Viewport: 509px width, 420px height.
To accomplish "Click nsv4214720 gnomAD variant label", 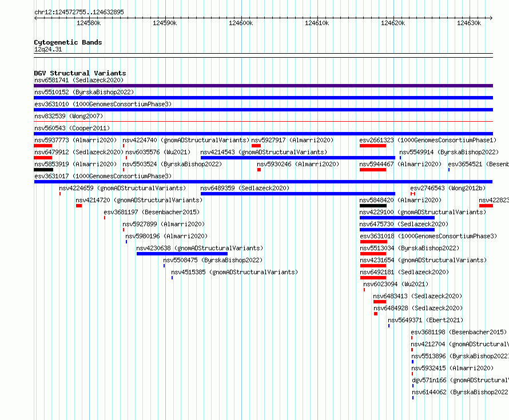I will (x=139, y=200).
